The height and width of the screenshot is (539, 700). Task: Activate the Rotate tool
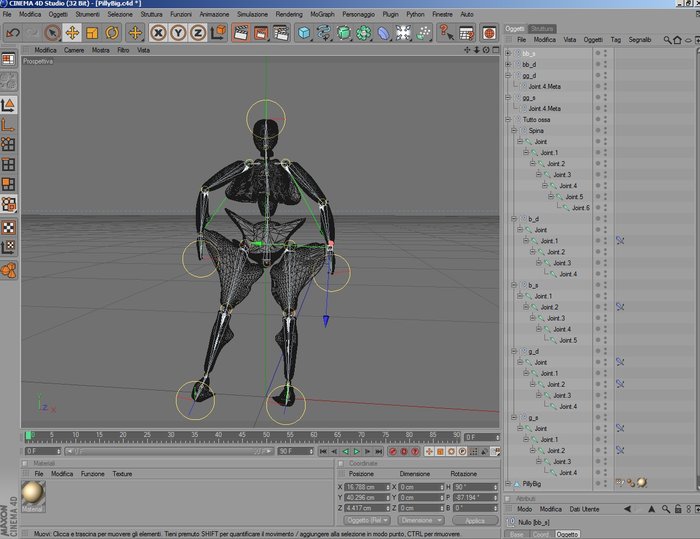pos(112,33)
